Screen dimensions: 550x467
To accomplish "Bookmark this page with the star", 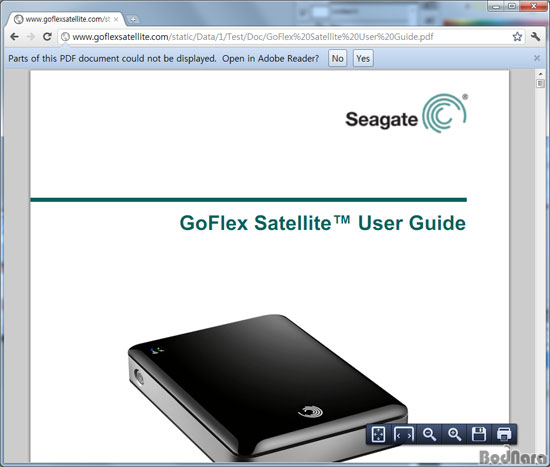I will [517, 36].
